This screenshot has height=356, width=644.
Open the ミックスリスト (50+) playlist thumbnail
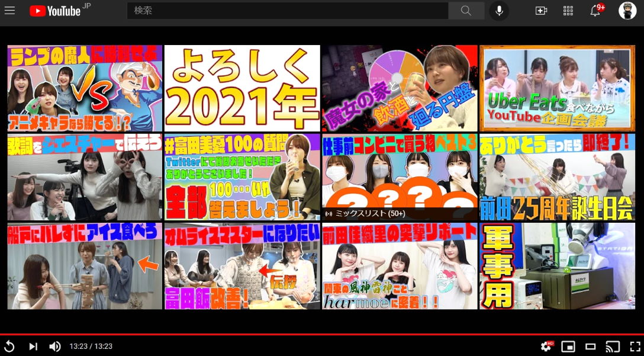click(x=400, y=177)
